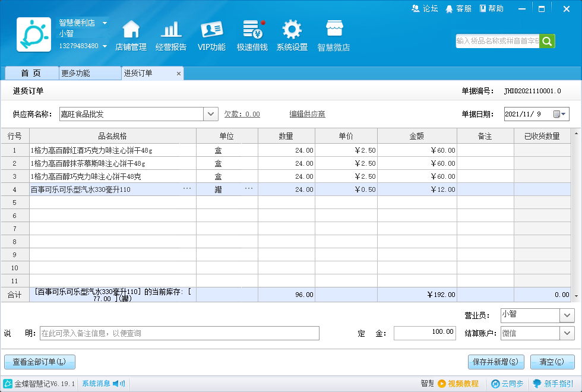
Task: Open 经营报告 chart icon
Action: 171,29
